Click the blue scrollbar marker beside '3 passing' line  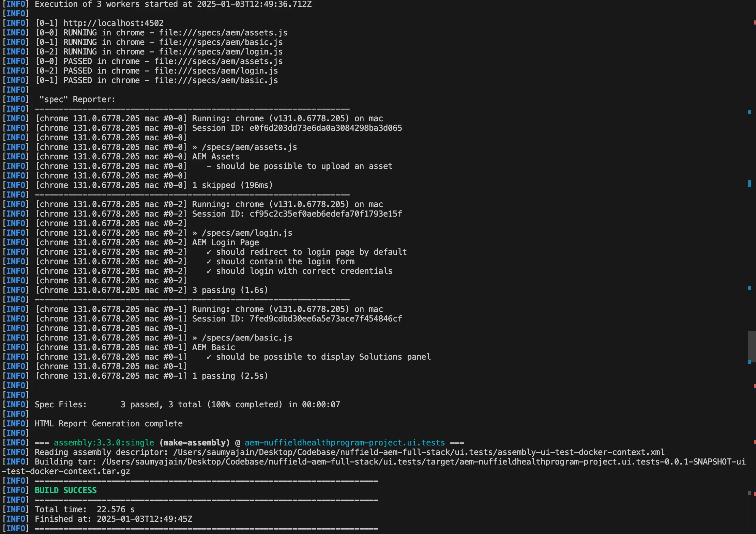(x=750, y=288)
